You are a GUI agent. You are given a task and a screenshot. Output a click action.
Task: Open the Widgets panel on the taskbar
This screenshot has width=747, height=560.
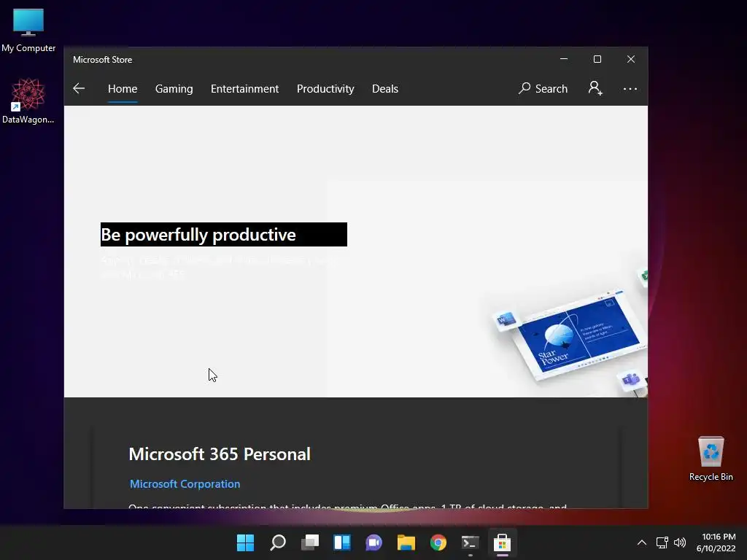pos(342,542)
